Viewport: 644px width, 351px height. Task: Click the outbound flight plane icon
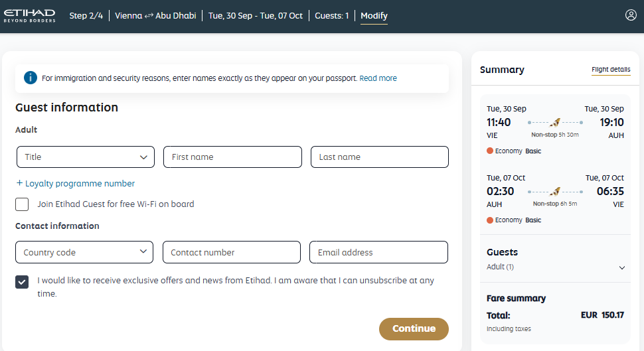click(x=555, y=122)
